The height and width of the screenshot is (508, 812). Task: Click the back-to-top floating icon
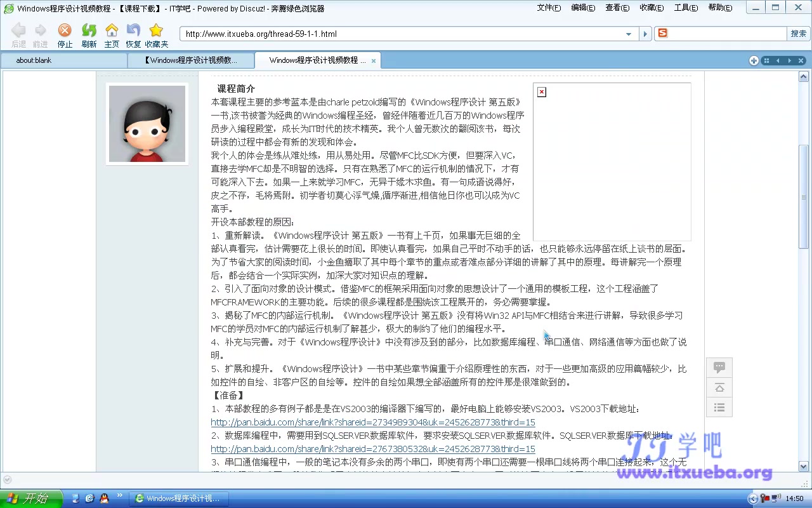point(719,387)
